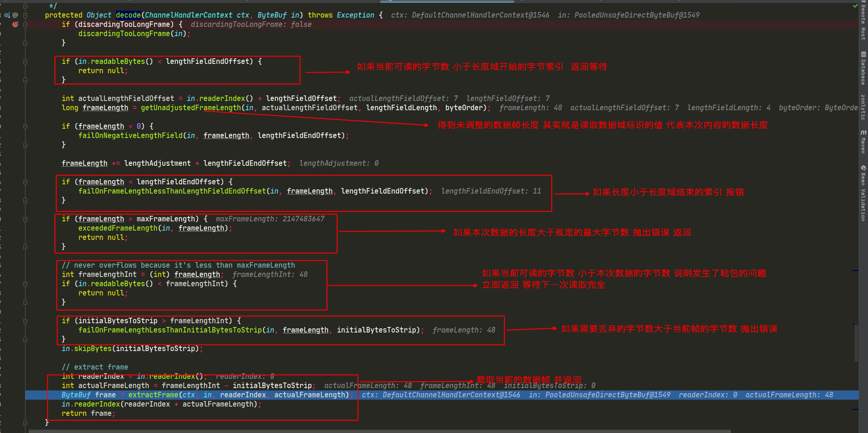Fold the readableBytes < lengthFieldEndOffset block
This screenshot has height=433, width=868.
25,62
